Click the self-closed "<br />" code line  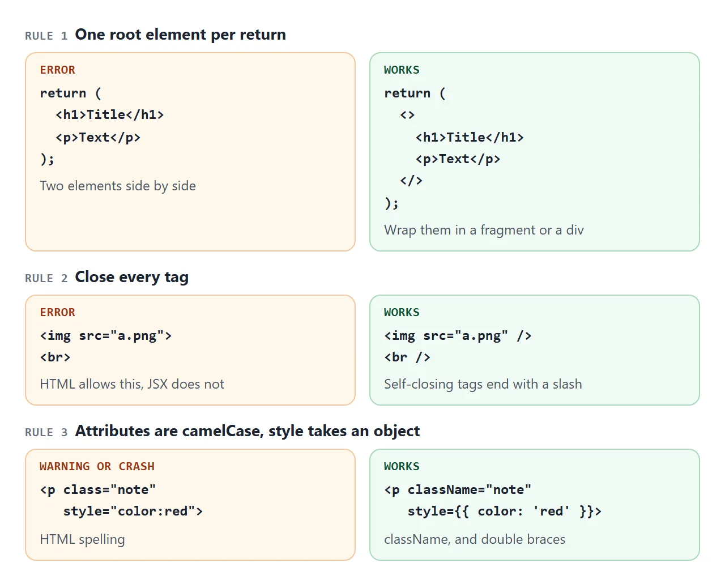tap(407, 357)
